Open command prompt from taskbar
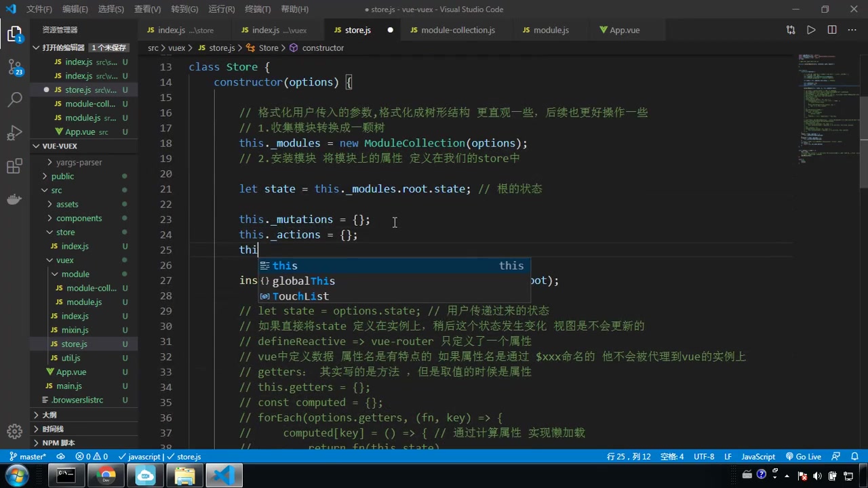The width and height of the screenshot is (868, 488). coord(66,476)
